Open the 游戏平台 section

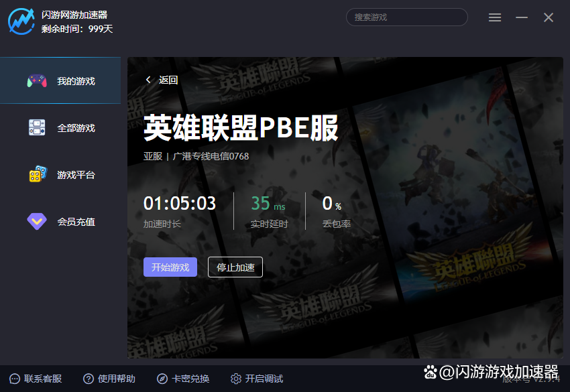[60, 175]
